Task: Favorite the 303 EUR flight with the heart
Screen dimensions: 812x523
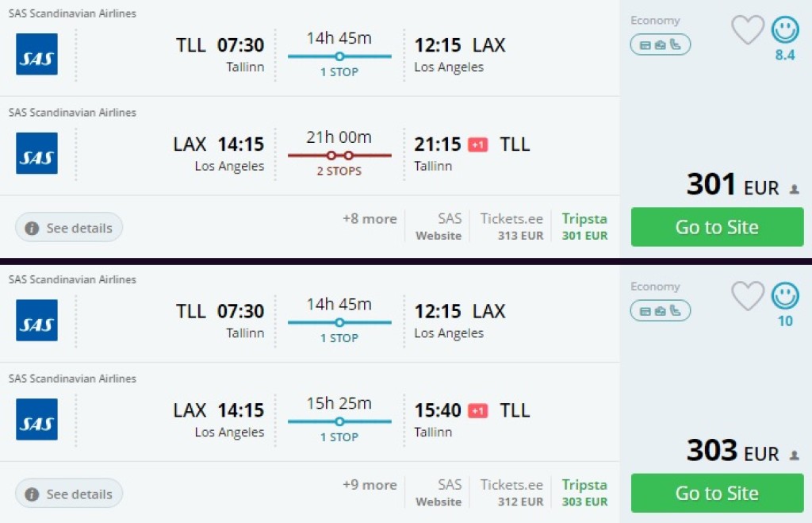Action: pos(747,296)
